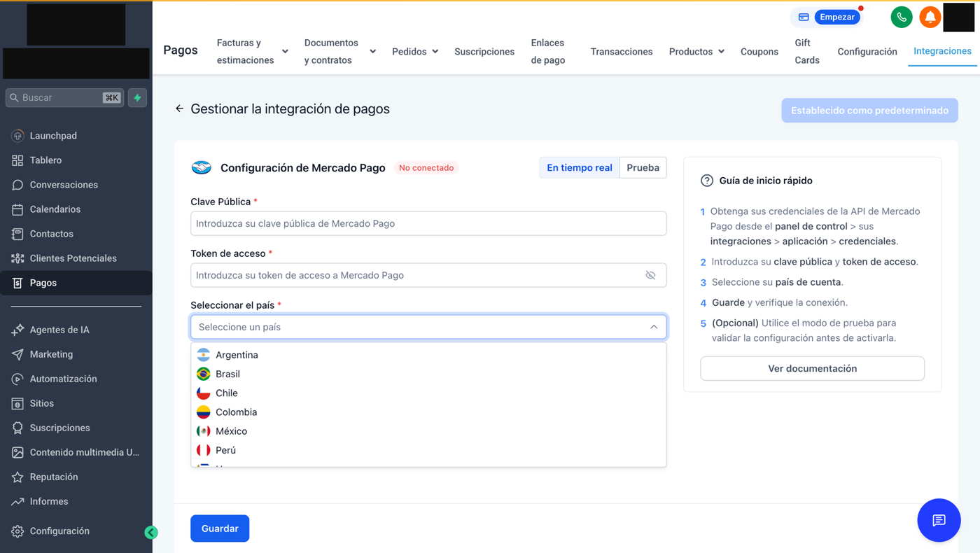This screenshot has width=980, height=553.
Task: Click the Contenido multimedia image icon
Action: (17, 452)
